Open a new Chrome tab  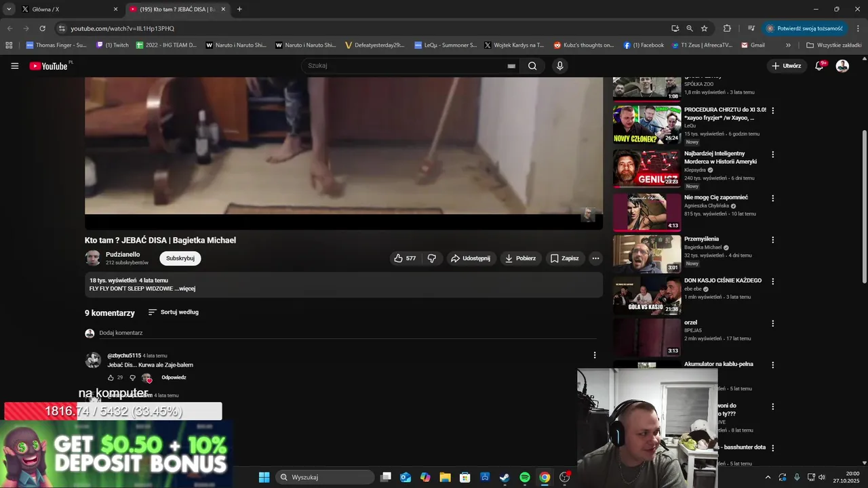click(239, 9)
